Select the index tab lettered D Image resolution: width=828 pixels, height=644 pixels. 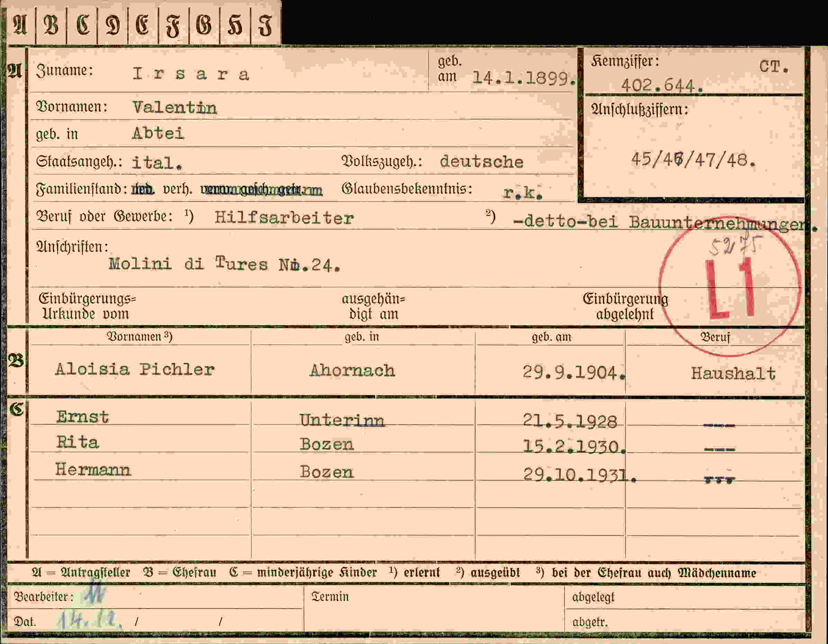(x=113, y=25)
